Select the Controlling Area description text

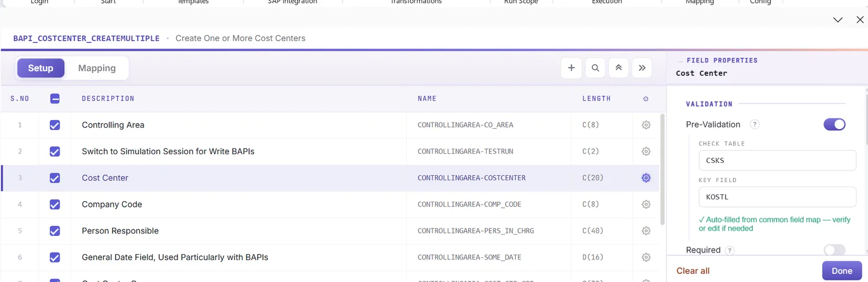tap(113, 125)
